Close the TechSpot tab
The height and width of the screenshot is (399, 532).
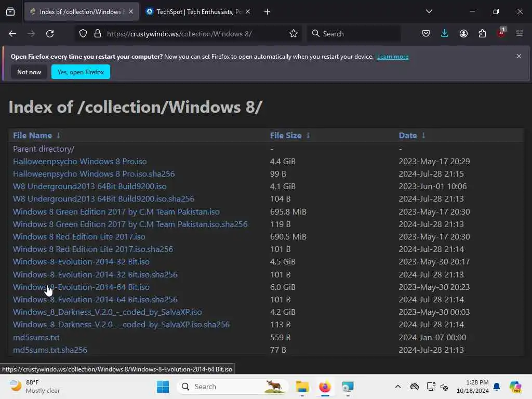[x=248, y=11]
